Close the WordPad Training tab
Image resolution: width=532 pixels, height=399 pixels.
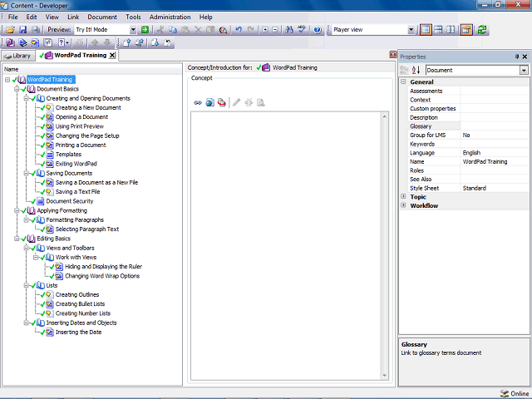[x=112, y=56]
